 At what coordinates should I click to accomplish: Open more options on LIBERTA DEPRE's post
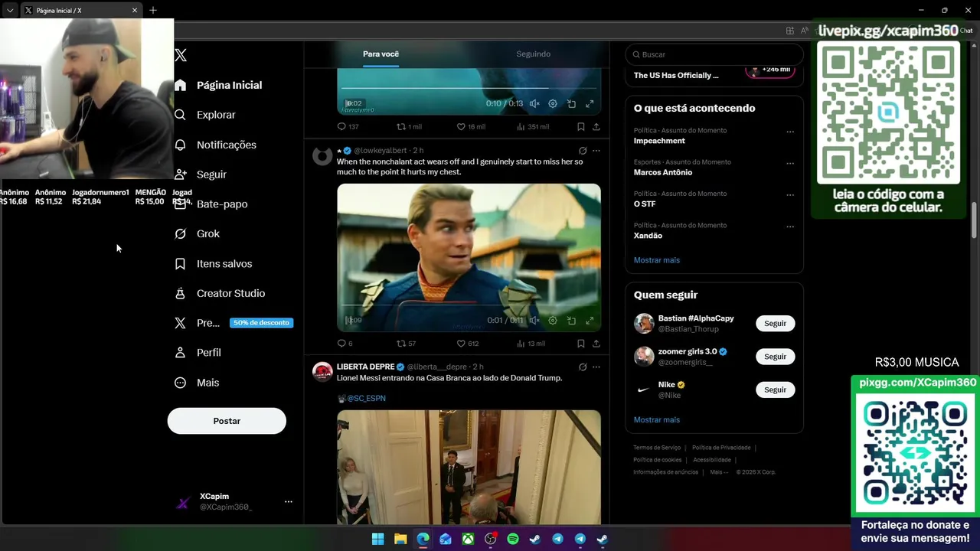(596, 367)
